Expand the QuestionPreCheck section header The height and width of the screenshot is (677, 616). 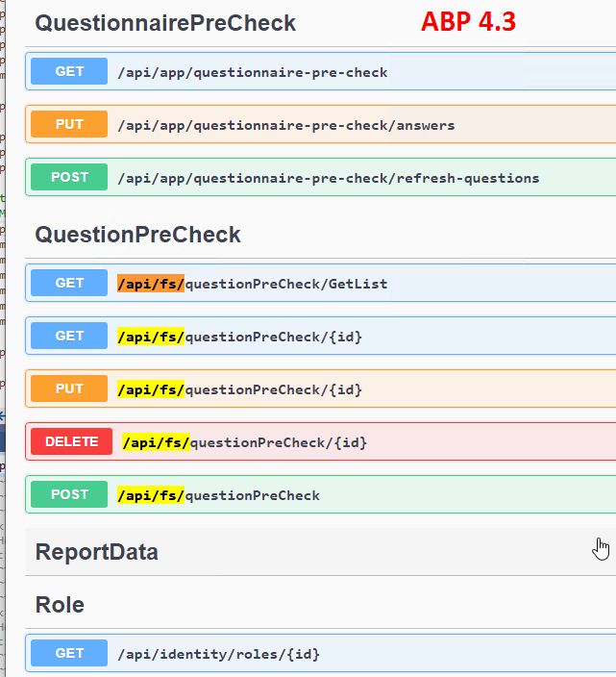(137, 235)
